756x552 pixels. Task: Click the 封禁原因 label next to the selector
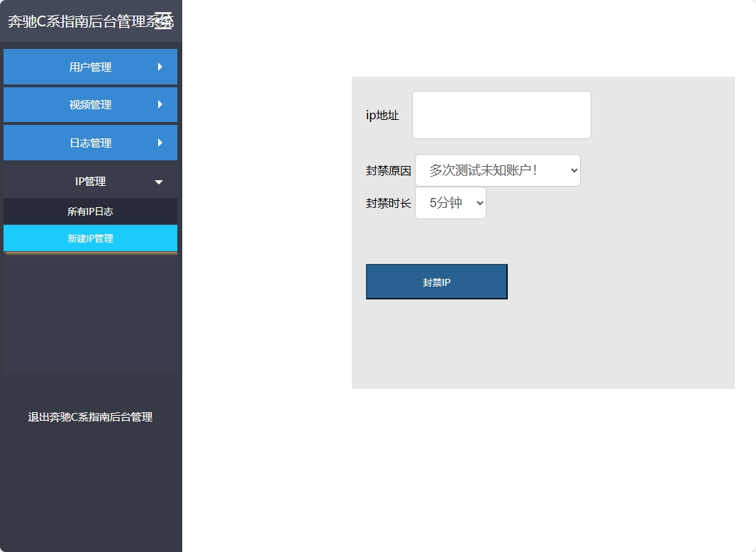pyautogui.click(x=388, y=170)
